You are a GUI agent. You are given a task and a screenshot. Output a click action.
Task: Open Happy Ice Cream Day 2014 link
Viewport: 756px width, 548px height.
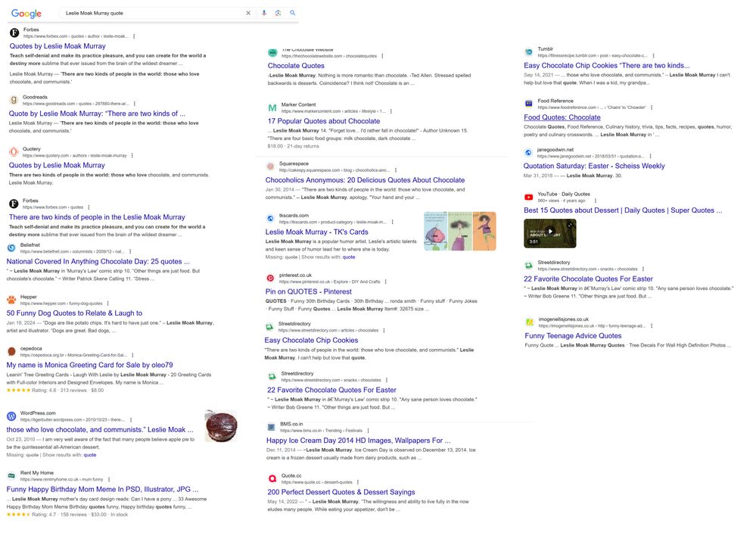tap(358, 441)
